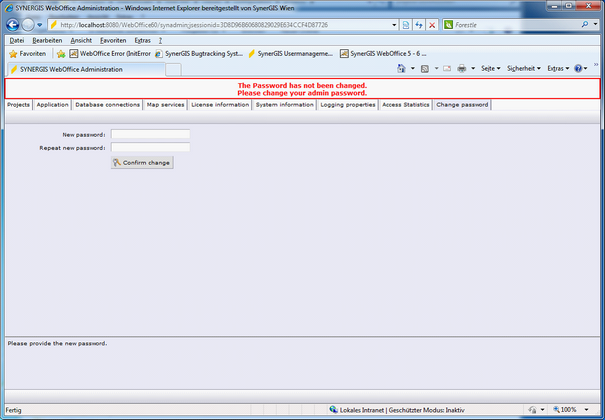Expand the feeds icon dropdown arrow
The image size is (605, 420).
[436, 69]
